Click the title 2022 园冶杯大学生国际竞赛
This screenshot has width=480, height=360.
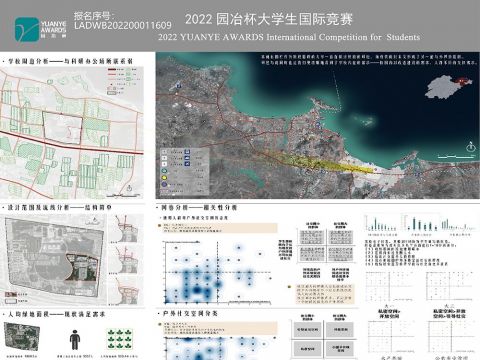pos(269,19)
